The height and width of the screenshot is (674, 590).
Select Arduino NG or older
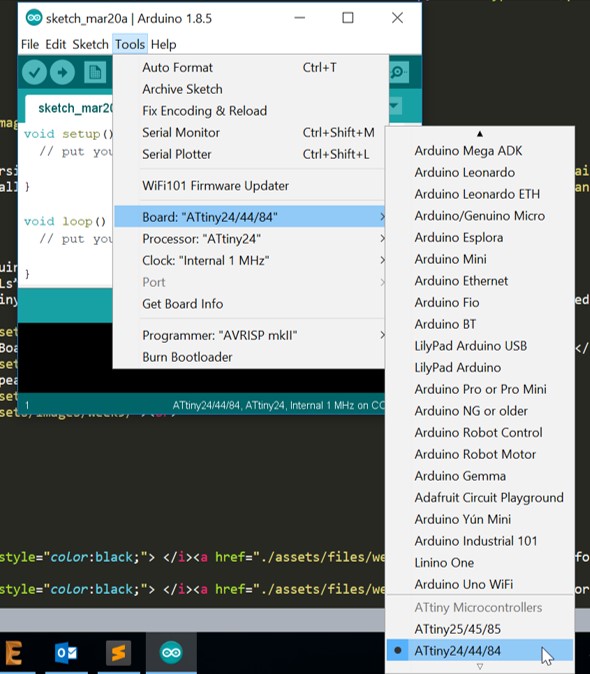pyautogui.click(x=480, y=411)
